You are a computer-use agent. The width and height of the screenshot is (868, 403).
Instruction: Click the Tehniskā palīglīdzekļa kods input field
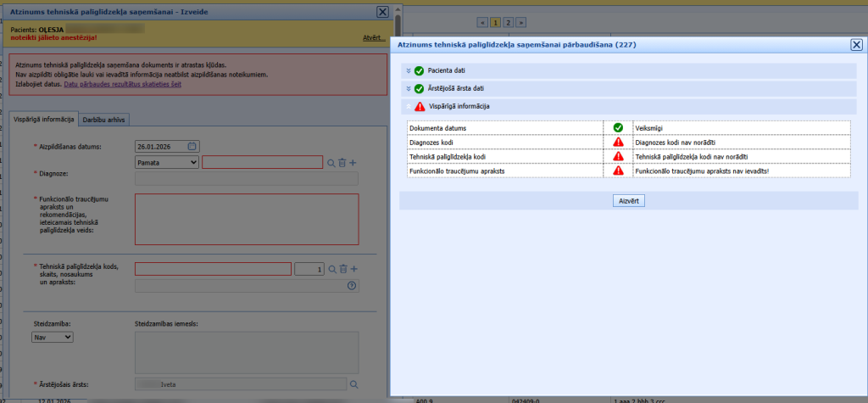[213, 269]
